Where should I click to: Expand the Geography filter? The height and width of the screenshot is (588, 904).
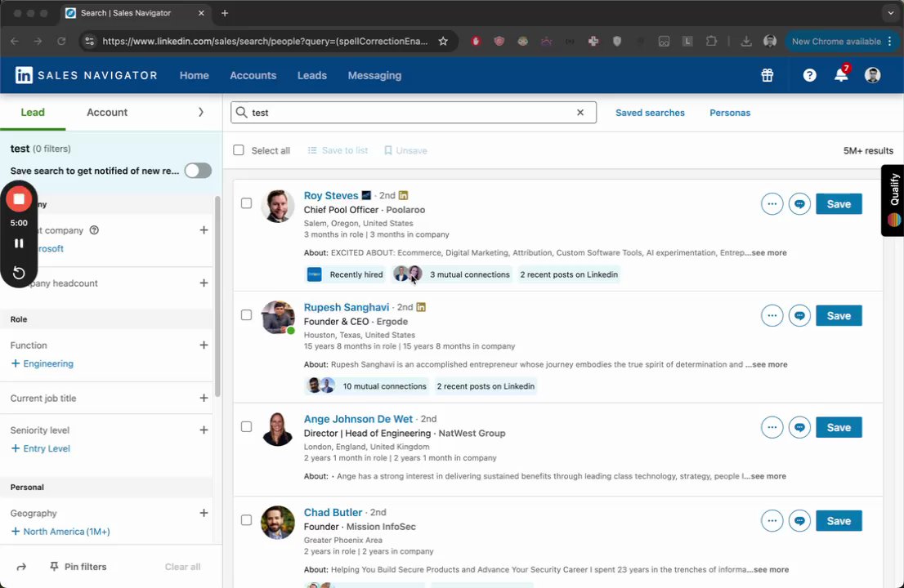click(x=204, y=513)
